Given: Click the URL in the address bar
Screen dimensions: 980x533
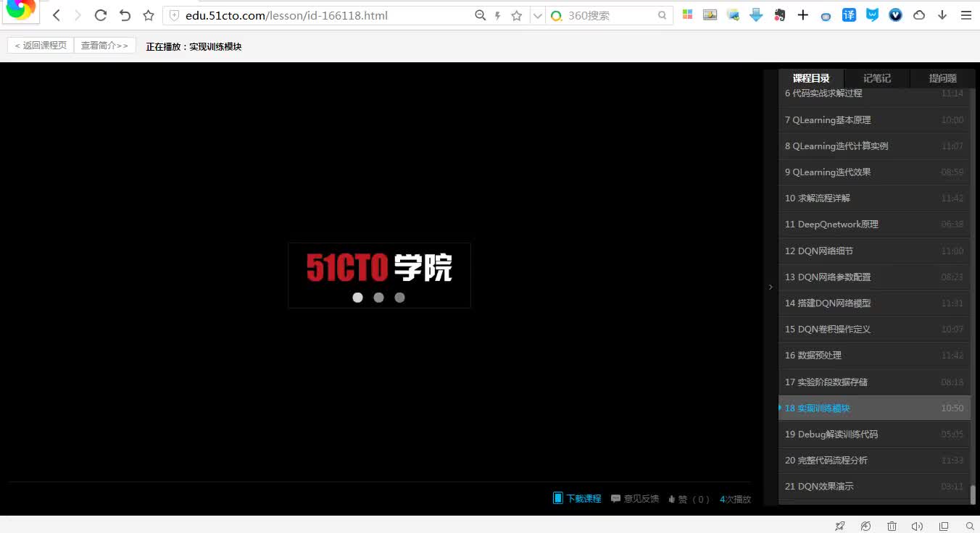Looking at the screenshot, I should coord(286,15).
